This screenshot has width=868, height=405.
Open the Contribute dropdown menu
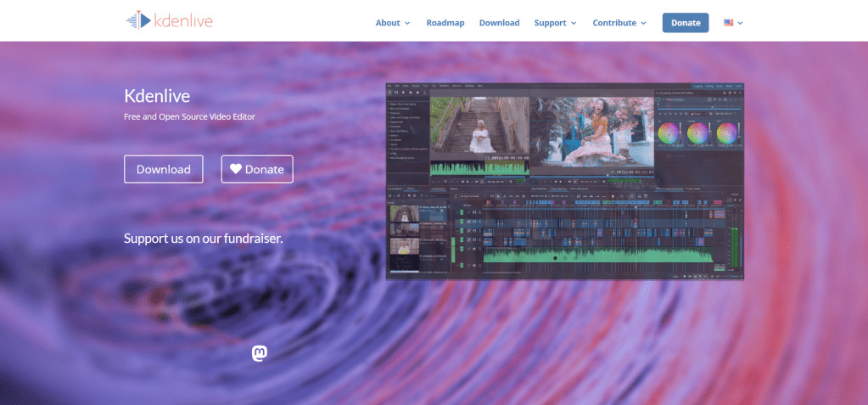point(619,23)
